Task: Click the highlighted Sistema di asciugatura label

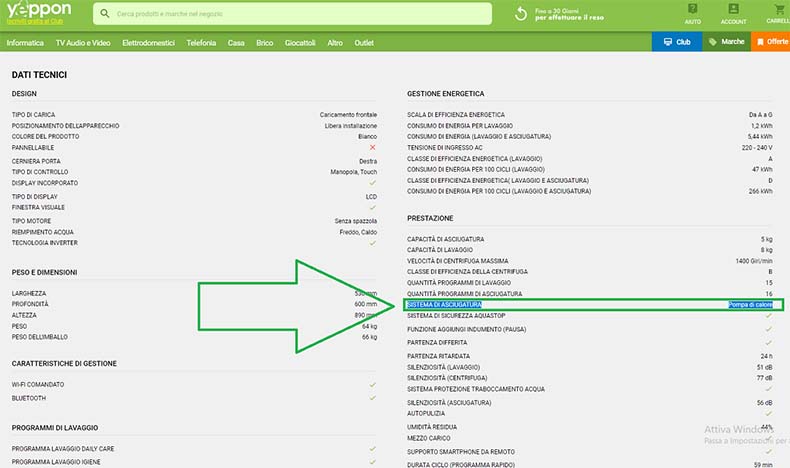Action: [x=444, y=305]
